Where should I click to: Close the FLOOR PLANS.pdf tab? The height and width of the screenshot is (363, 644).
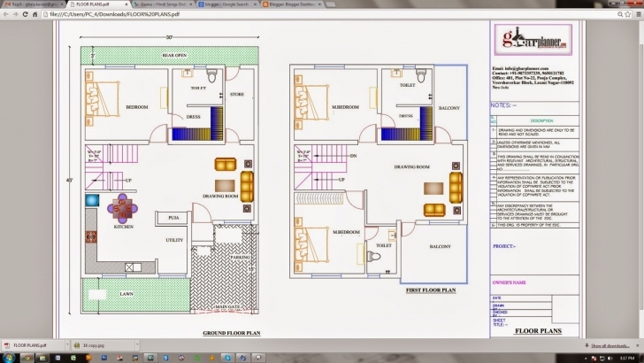click(126, 4)
